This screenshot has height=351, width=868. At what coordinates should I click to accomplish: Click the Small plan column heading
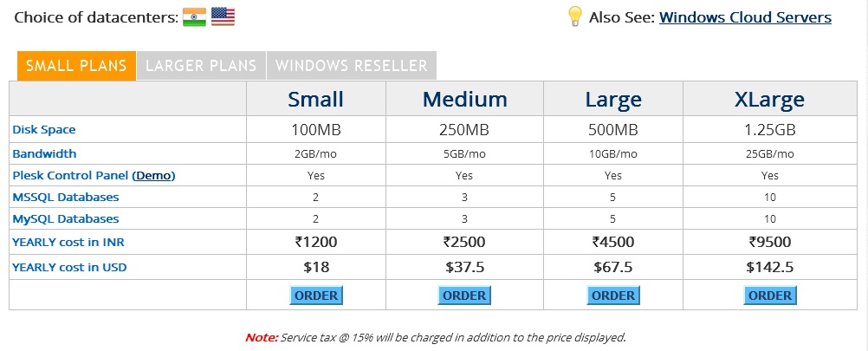[315, 99]
